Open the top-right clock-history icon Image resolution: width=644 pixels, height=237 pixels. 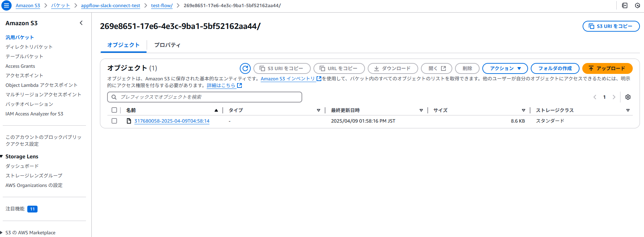click(x=637, y=5)
